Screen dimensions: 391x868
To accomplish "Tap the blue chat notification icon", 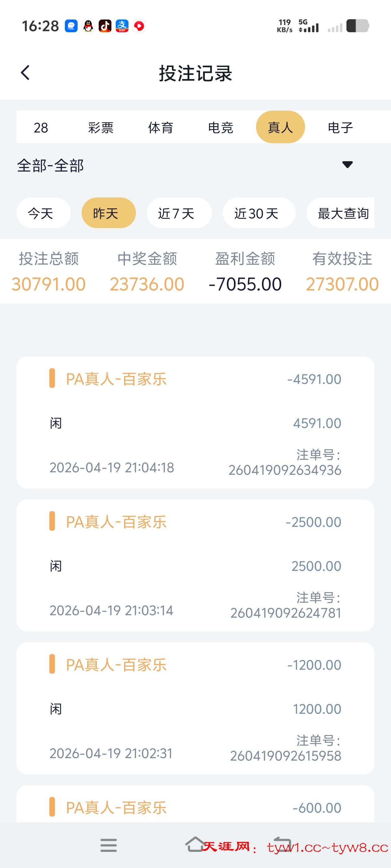I will click(x=71, y=26).
